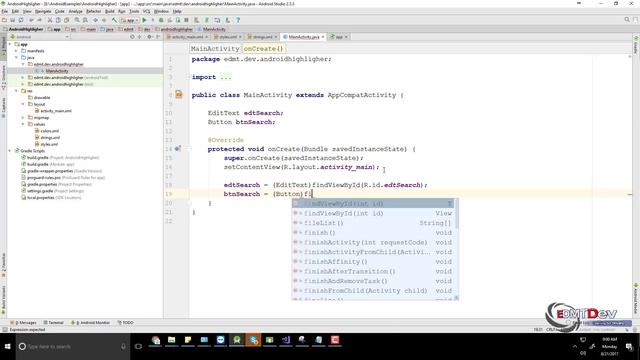Click the gutter icon beside the class declaration

[179, 95]
